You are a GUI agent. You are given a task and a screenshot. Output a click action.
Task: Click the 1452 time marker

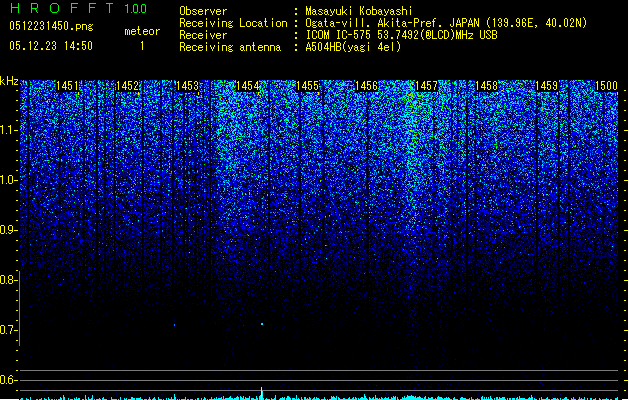pos(127,86)
